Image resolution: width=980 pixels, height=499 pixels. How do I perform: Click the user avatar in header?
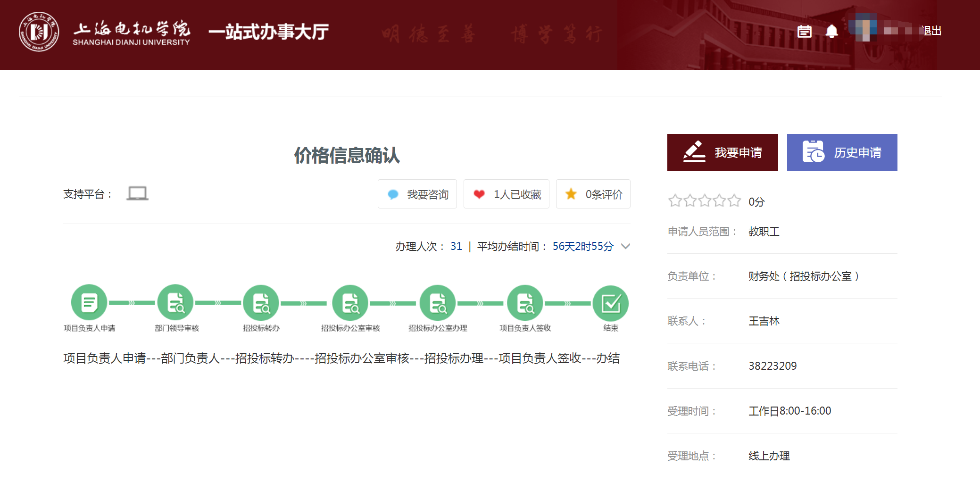pyautogui.click(x=863, y=28)
